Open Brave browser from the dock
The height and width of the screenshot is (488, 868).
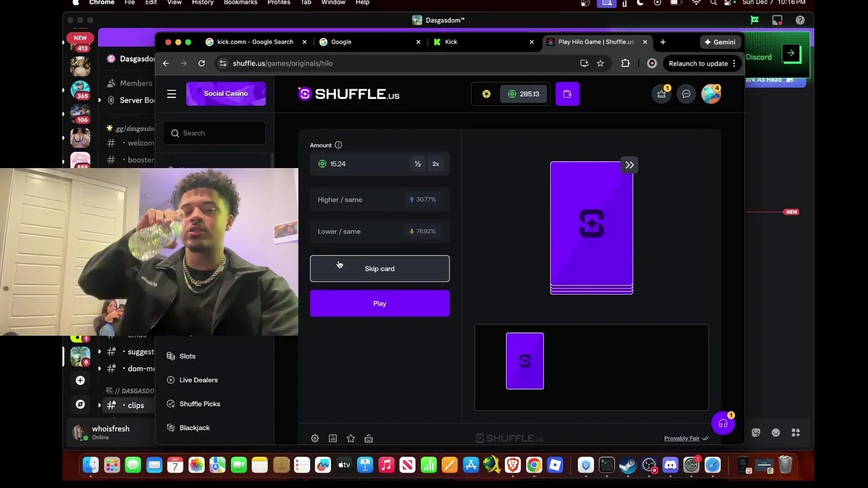click(513, 465)
